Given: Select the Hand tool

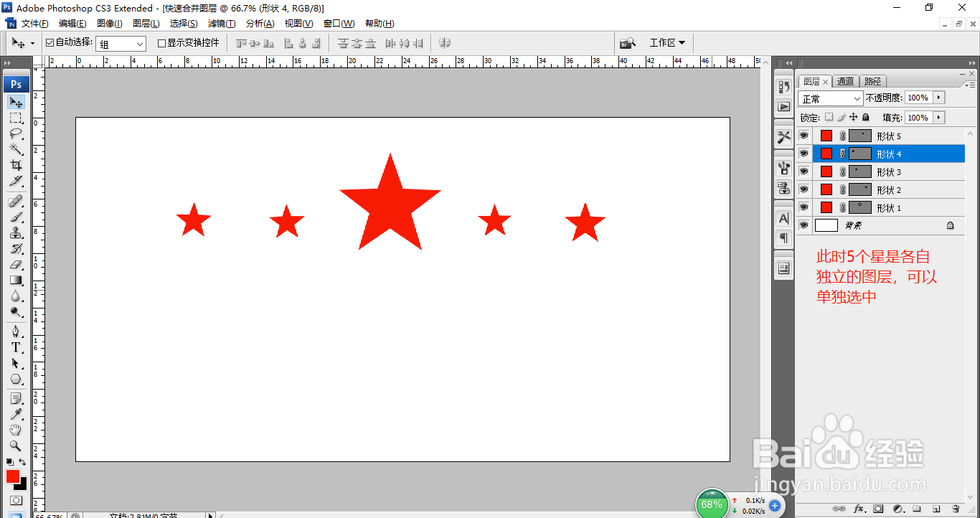Looking at the screenshot, I should 16,430.
